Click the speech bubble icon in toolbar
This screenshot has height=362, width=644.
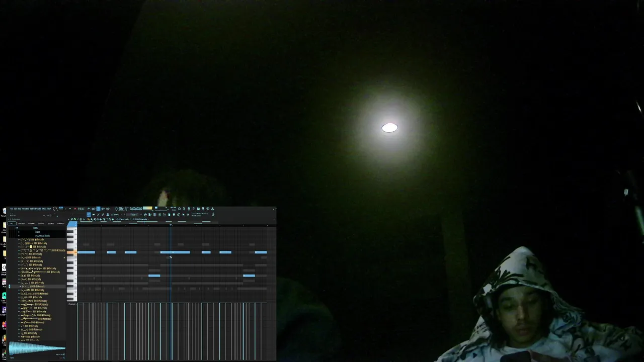click(x=208, y=209)
